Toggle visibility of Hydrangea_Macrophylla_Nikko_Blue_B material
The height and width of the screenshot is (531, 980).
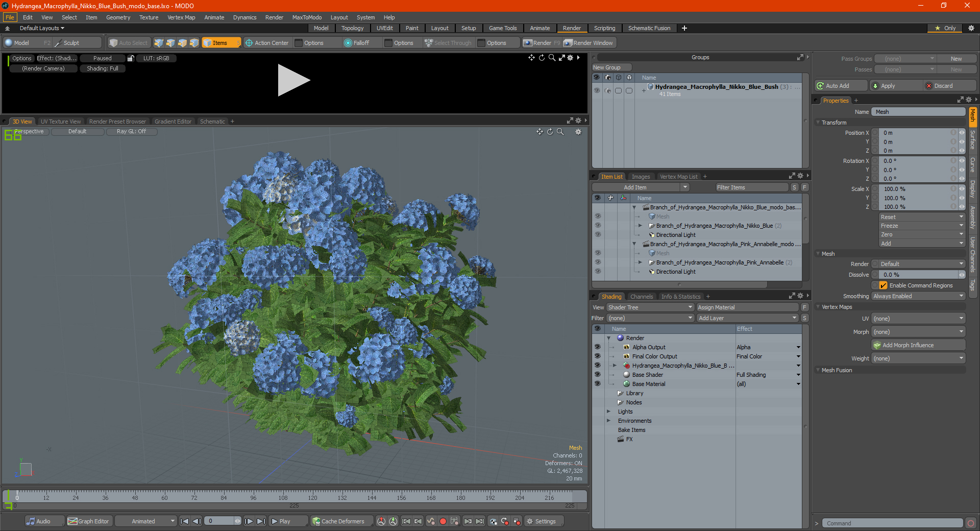point(597,366)
